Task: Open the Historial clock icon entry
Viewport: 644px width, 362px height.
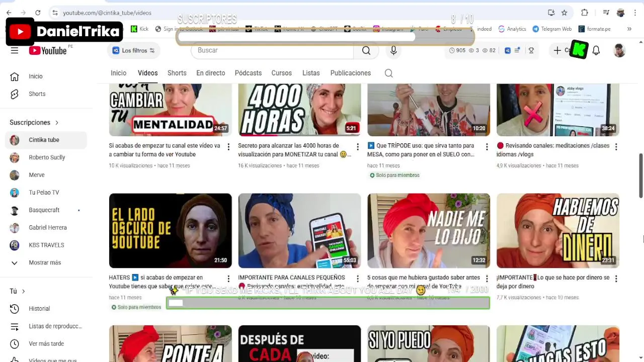Action: (x=15, y=309)
